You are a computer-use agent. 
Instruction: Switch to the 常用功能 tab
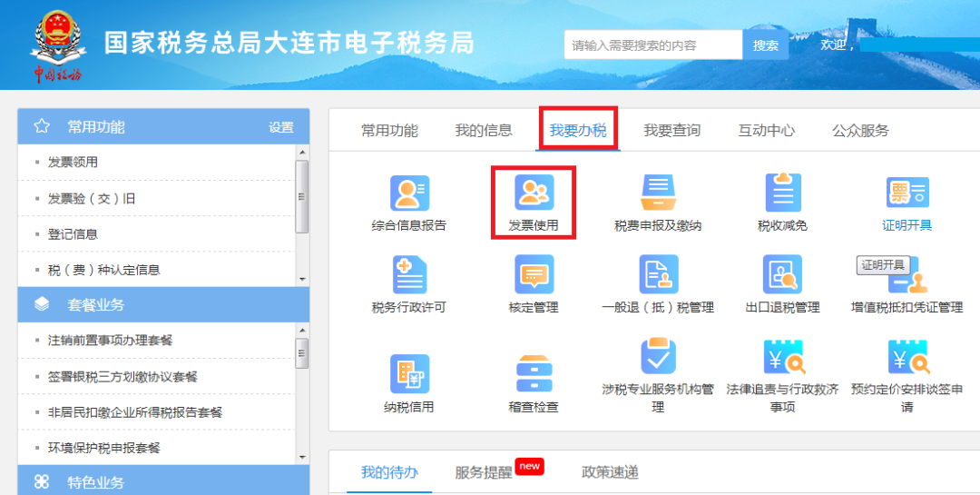[389, 130]
